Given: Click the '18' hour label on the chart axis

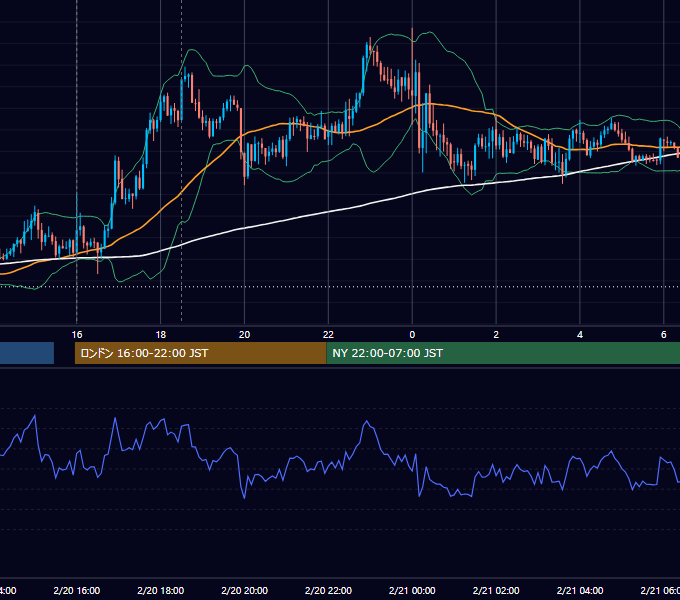Looking at the screenshot, I should (x=160, y=335).
